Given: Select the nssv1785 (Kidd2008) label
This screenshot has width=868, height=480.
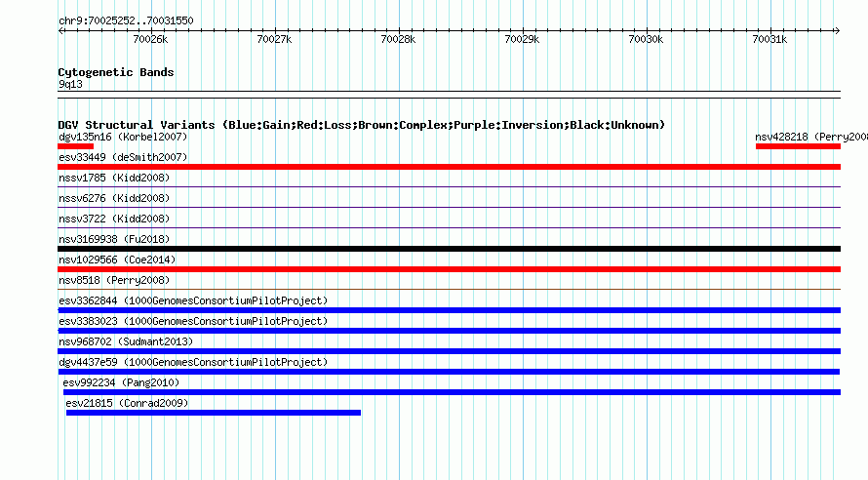Looking at the screenshot, I should pos(114,178).
